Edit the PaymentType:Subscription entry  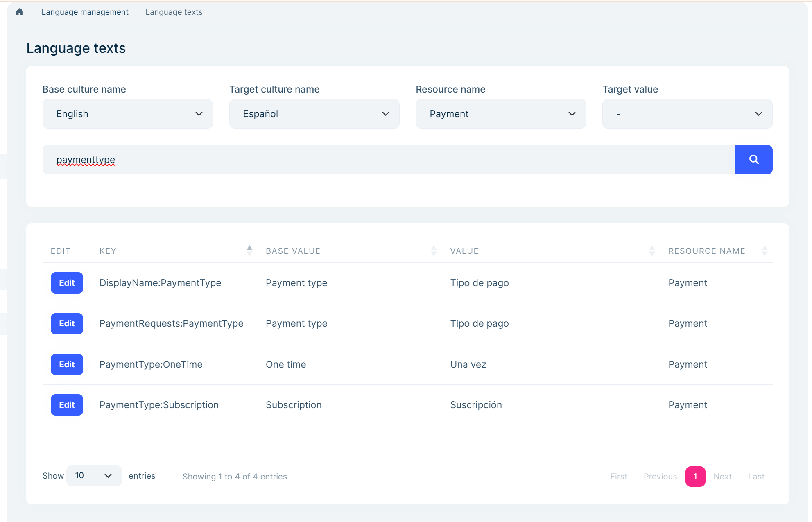tap(67, 405)
